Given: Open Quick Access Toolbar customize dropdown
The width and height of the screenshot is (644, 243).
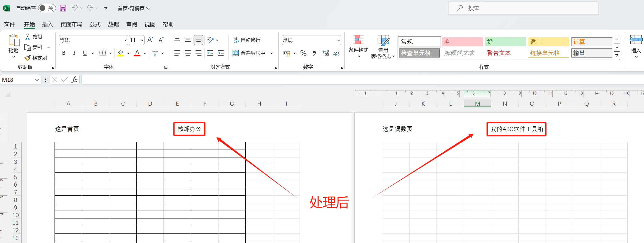Looking at the screenshot, I should [106, 8].
